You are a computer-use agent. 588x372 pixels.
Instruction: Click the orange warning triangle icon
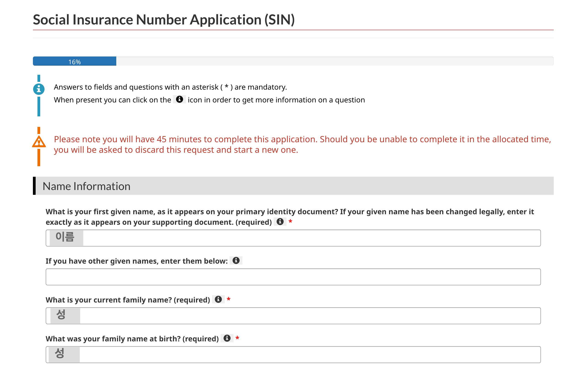[39, 142]
